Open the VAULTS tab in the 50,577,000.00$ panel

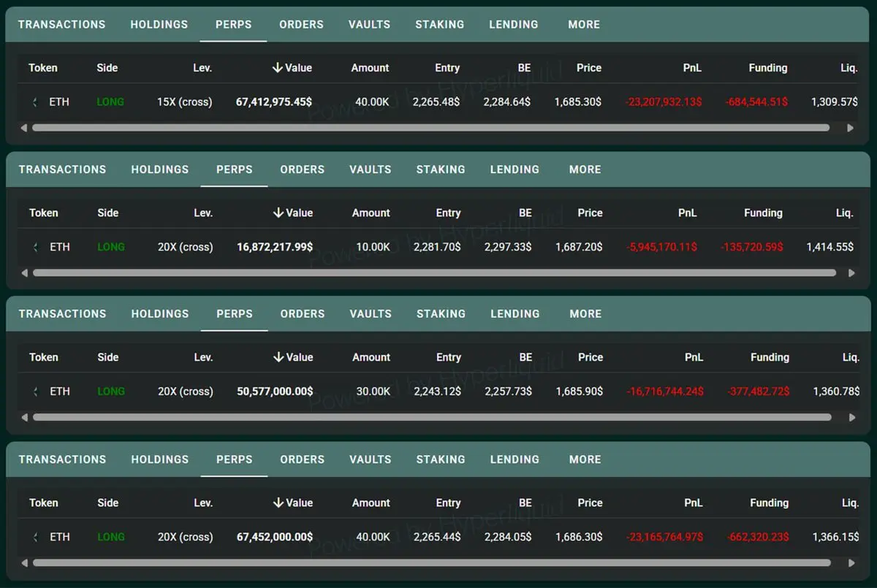[x=370, y=314]
